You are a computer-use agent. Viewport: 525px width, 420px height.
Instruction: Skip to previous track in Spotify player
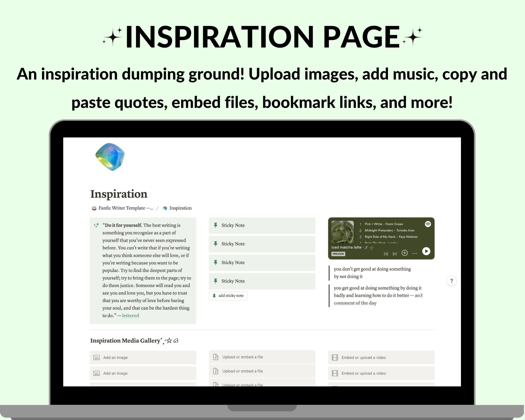click(386, 254)
